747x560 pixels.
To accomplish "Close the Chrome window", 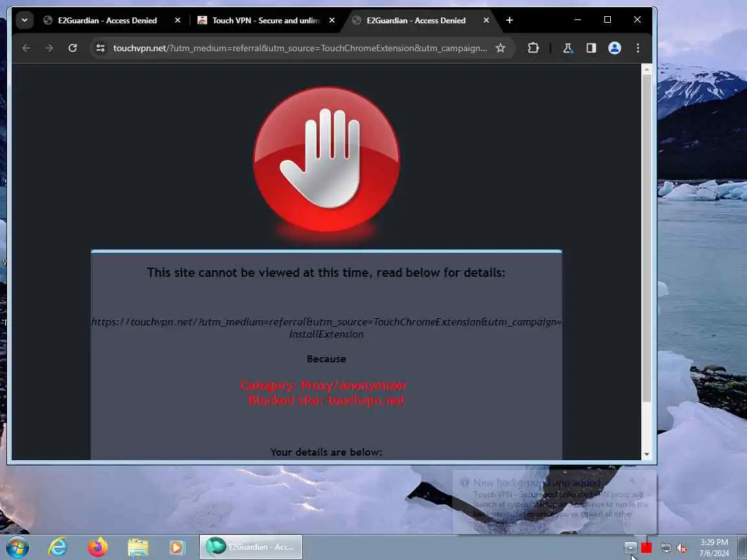I will click(637, 19).
